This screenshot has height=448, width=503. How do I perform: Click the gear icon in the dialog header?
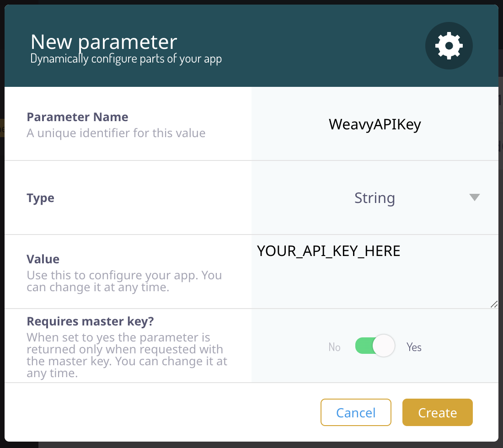point(449,46)
